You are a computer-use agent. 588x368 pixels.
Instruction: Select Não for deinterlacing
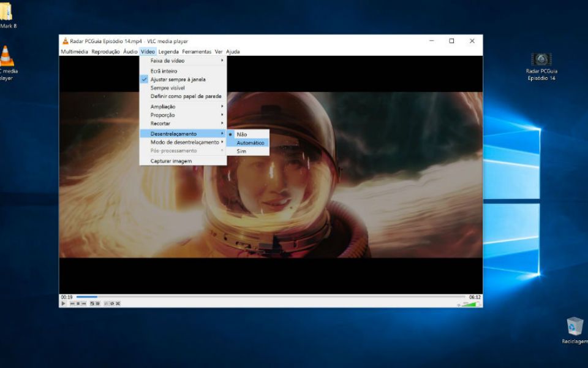pyautogui.click(x=248, y=134)
